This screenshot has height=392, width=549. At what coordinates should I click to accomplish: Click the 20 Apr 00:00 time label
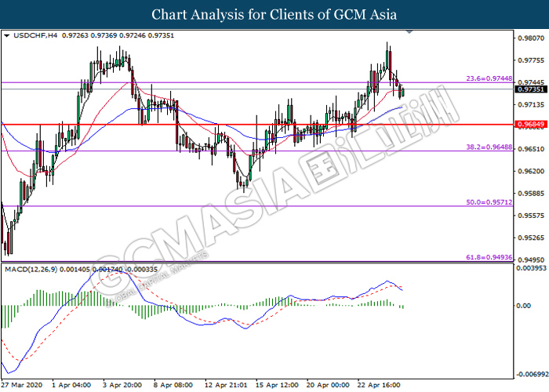pyautogui.click(x=328, y=385)
